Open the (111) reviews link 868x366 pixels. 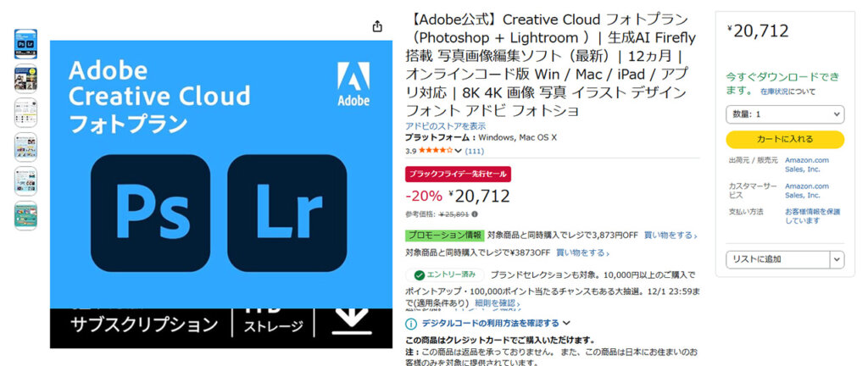tap(473, 151)
